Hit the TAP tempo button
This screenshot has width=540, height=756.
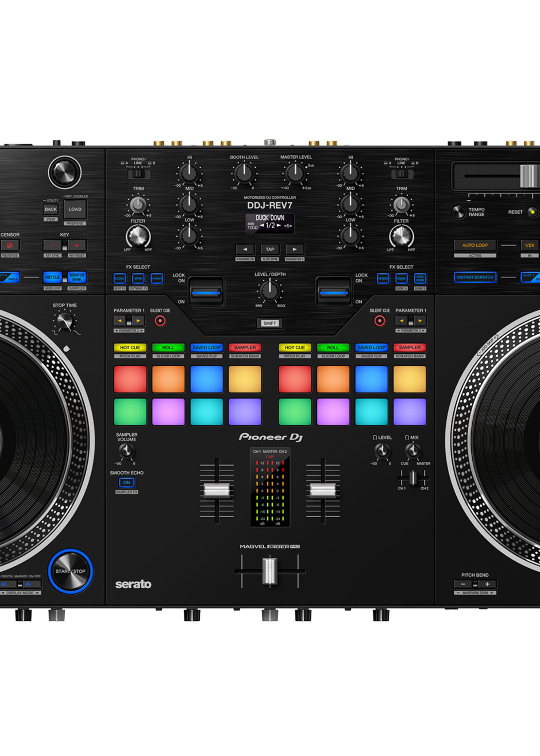(270, 249)
